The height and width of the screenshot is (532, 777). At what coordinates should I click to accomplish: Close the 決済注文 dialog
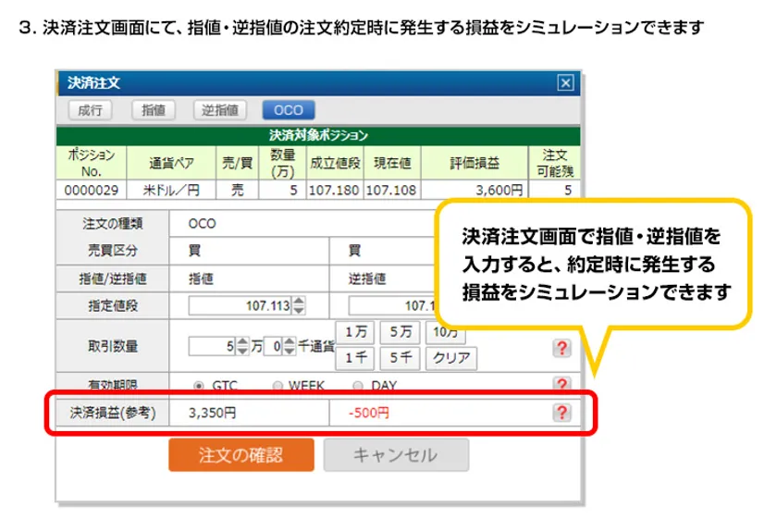click(x=566, y=82)
